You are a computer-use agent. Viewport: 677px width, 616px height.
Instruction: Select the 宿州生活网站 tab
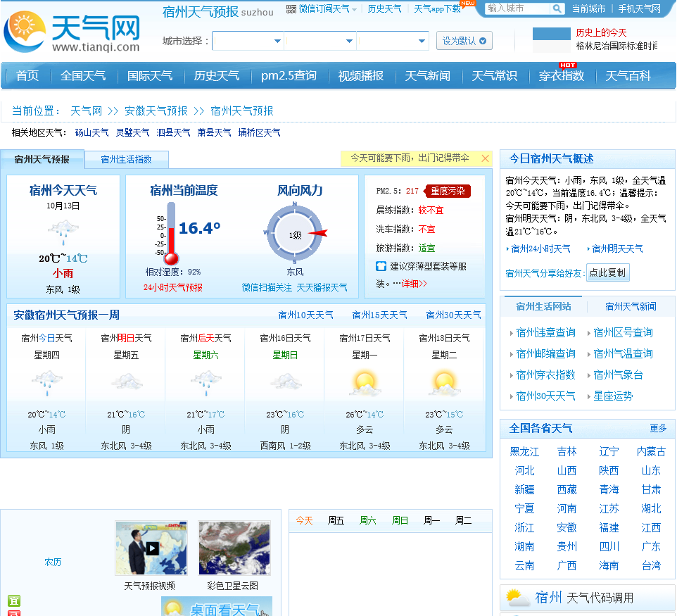click(543, 307)
